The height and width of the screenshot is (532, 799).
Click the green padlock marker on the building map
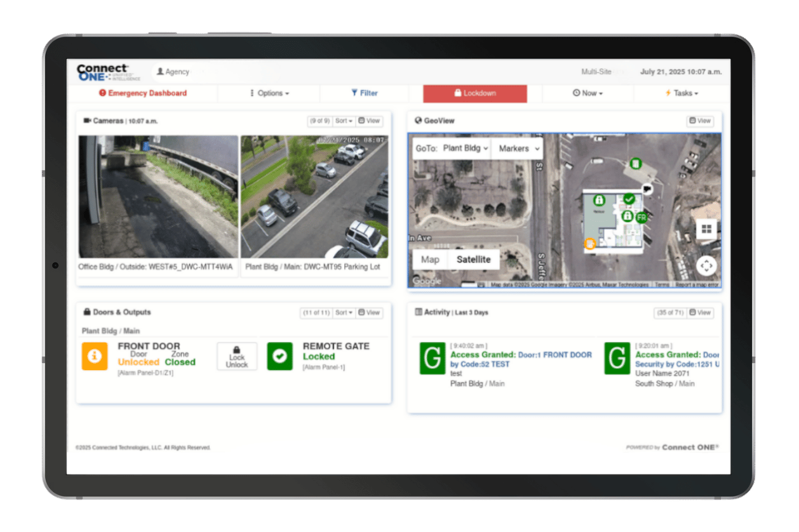(600, 201)
